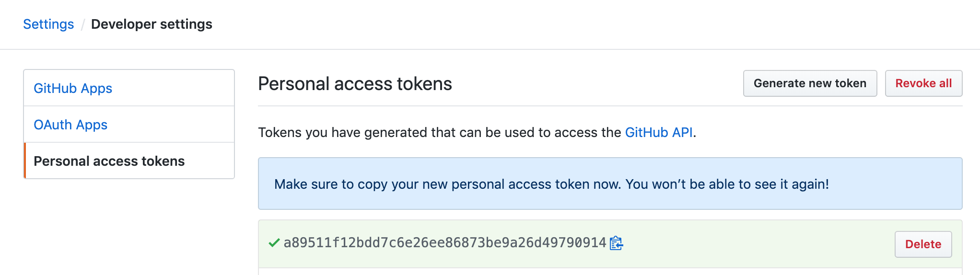Select Personal access tokens sidebar item

109,161
